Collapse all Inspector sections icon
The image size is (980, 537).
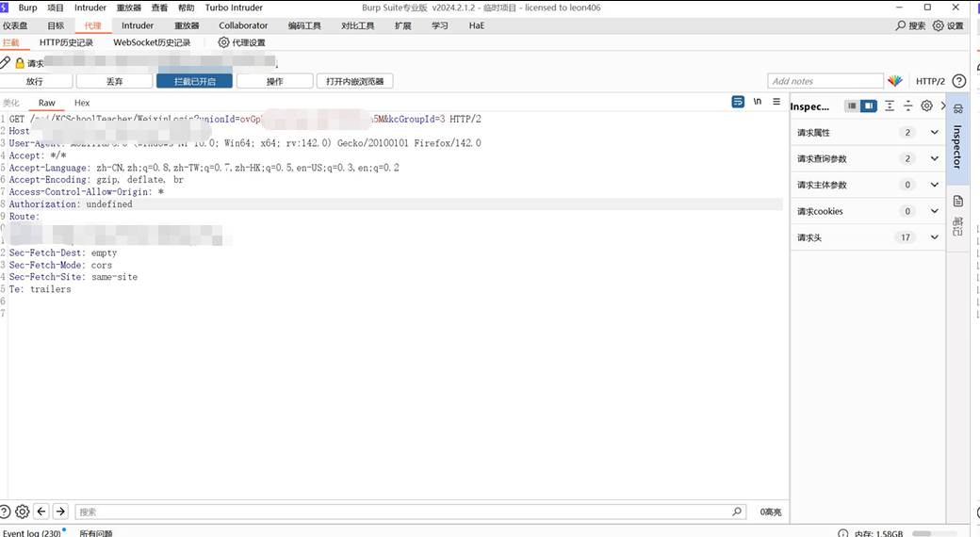[908, 106]
